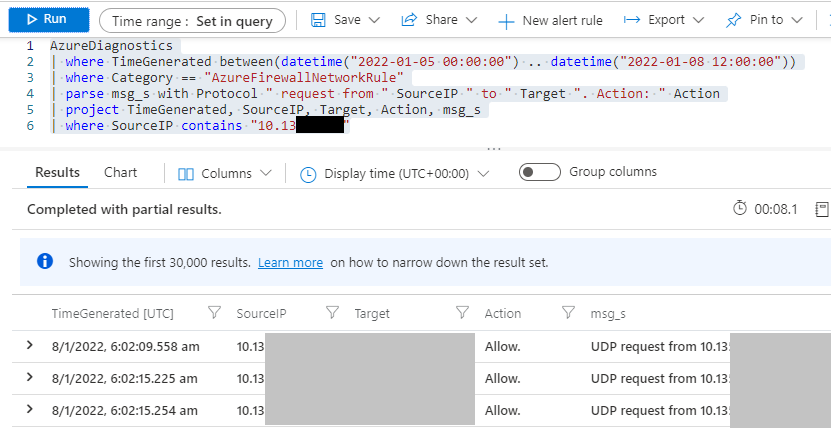Filter the Action column
The width and height of the screenshot is (831, 434).
point(567,314)
